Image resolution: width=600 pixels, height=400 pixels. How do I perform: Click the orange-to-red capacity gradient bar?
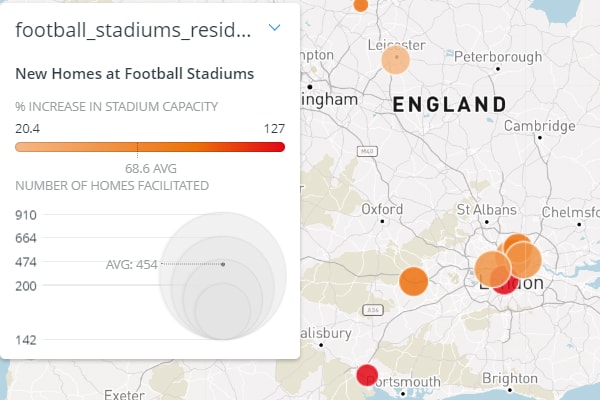point(150,147)
